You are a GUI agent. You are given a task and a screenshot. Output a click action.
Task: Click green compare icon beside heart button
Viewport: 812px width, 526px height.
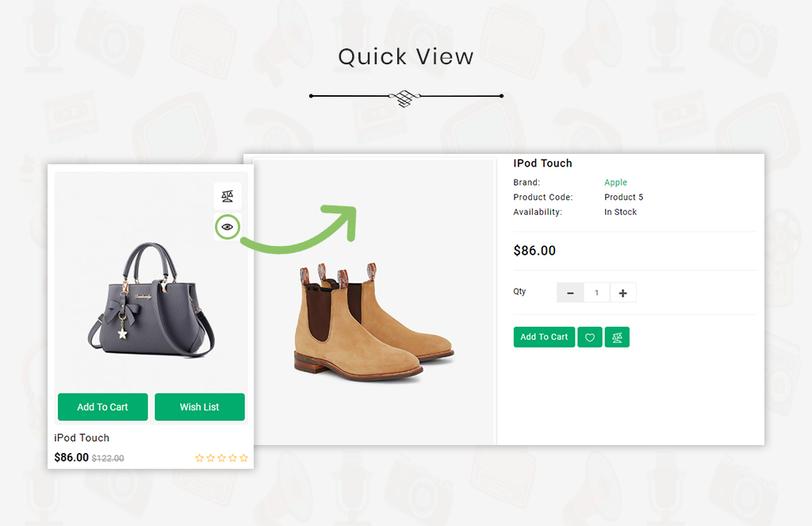[x=617, y=337]
